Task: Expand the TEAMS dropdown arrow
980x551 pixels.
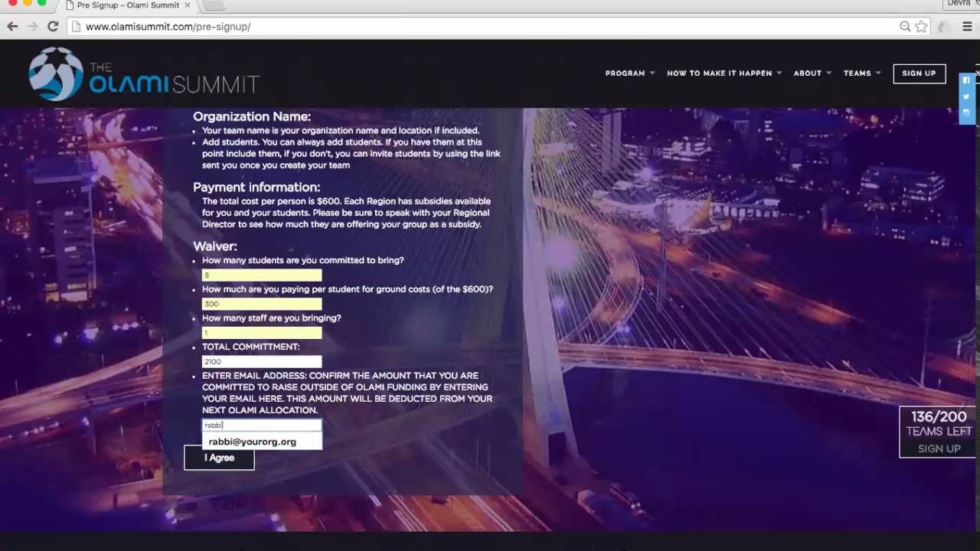Action: click(x=878, y=73)
